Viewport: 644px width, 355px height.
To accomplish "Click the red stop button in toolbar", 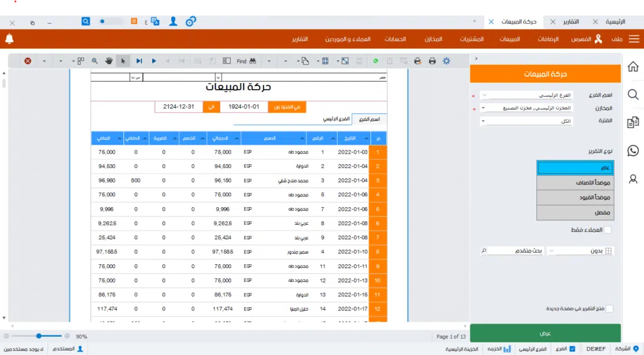I will [x=28, y=61].
